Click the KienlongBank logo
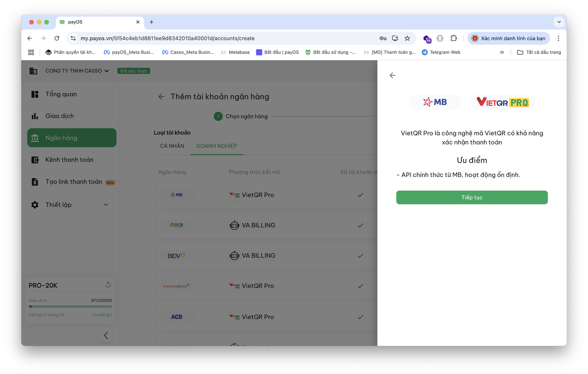Viewport: 588px width, 374px height. click(x=176, y=286)
